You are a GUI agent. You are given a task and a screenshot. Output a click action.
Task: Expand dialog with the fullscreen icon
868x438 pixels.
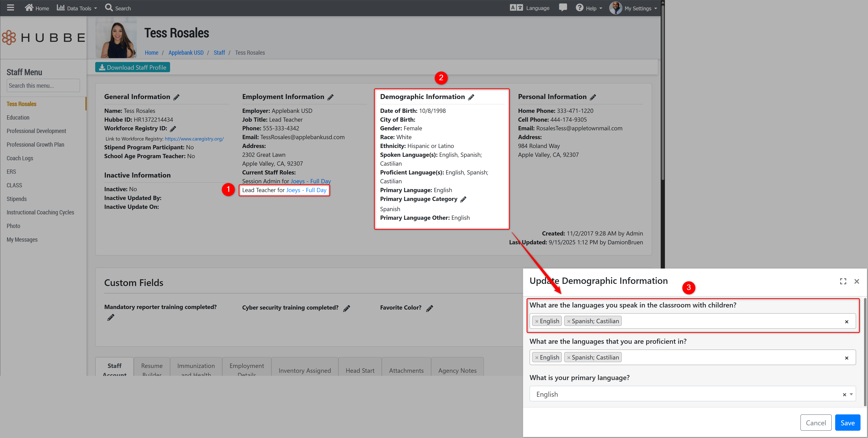[843, 281]
